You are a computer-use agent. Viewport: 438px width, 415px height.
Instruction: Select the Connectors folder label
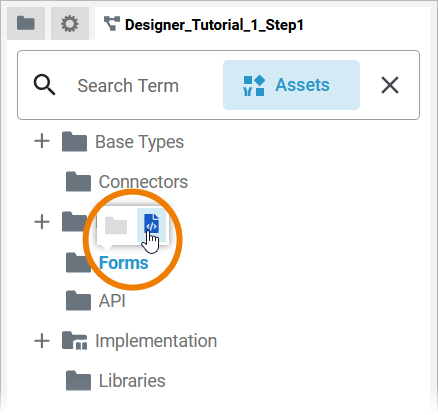click(x=143, y=182)
